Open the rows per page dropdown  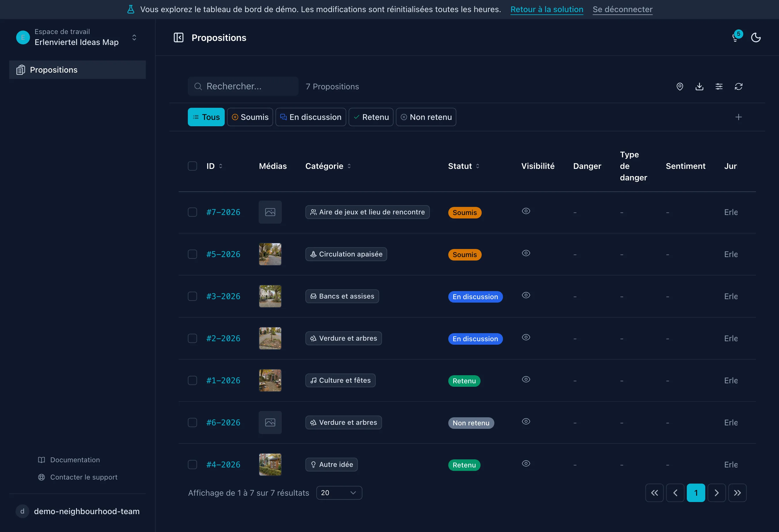point(339,493)
